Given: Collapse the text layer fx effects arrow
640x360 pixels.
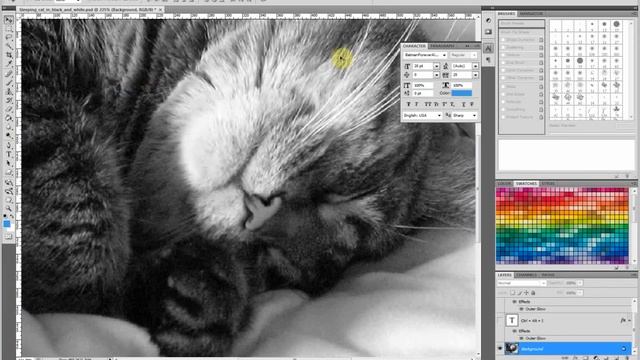Looking at the screenshot, I should coord(630,320).
